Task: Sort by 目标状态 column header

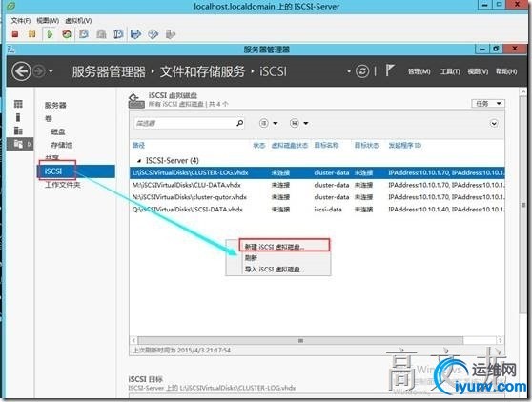Action: point(366,146)
